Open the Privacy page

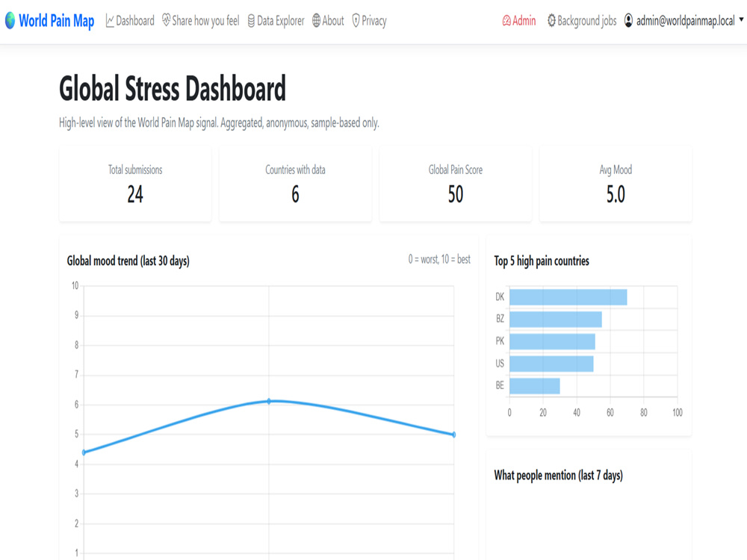click(369, 21)
